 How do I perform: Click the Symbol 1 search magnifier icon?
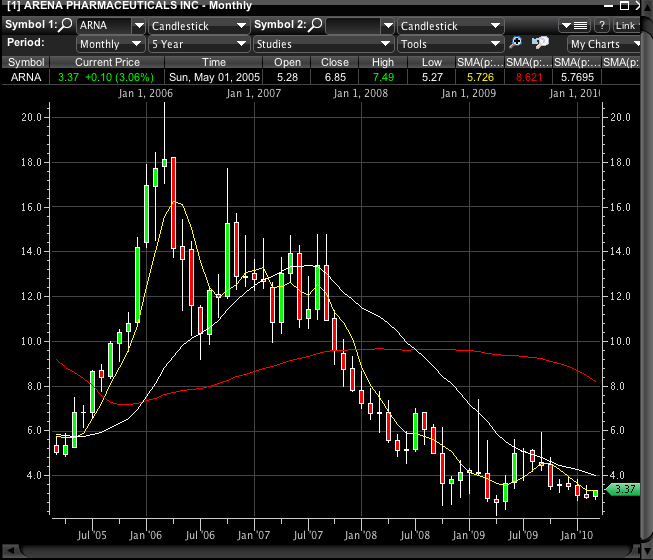click(67, 25)
